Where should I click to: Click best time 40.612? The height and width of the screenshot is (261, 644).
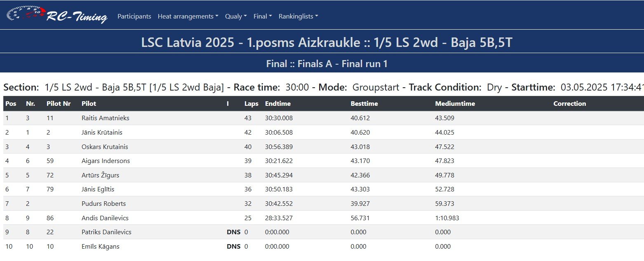coord(360,118)
